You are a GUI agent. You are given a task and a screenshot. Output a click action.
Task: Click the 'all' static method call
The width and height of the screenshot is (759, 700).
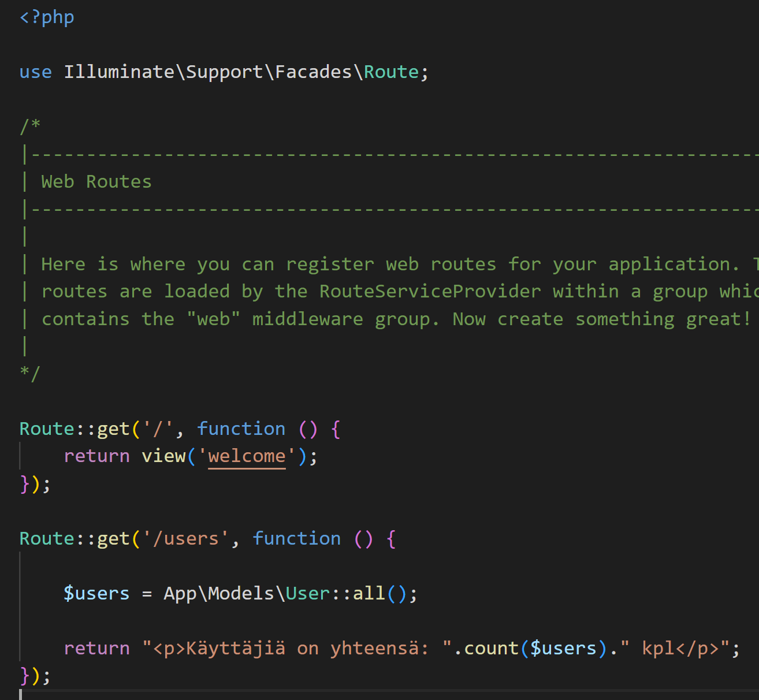pos(369,594)
